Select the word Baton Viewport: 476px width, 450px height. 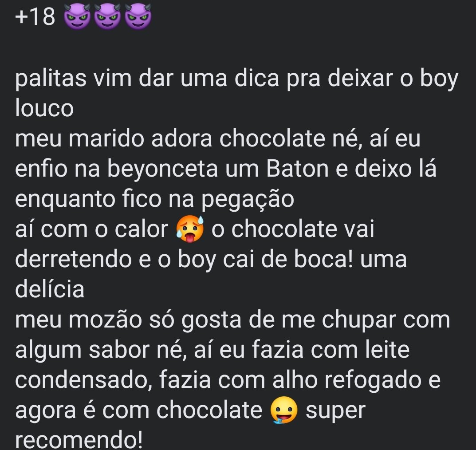298,169
